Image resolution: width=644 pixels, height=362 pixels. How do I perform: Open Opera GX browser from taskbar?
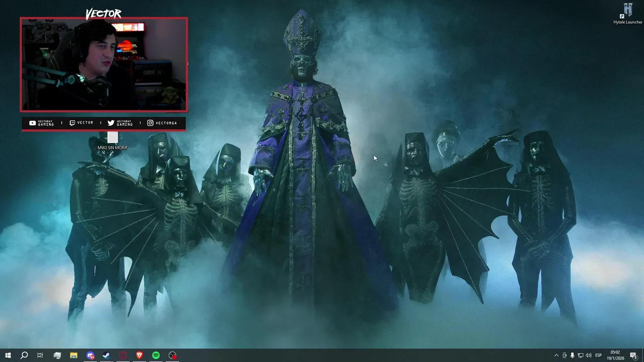coord(123,355)
